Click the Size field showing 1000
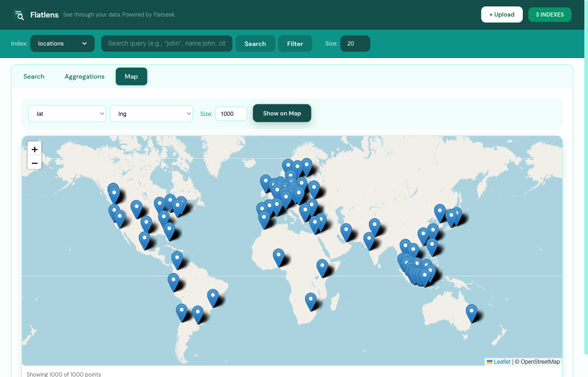The height and width of the screenshot is (377, 588). pos(231,113)
